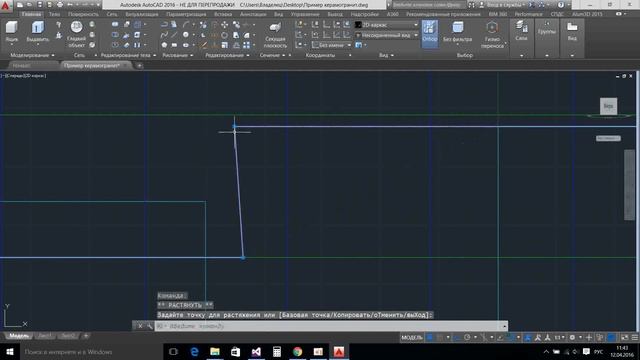Screen dimensions: 640x360
Task: Toggle polar tracking in status bar
Action: pos(467,338)
